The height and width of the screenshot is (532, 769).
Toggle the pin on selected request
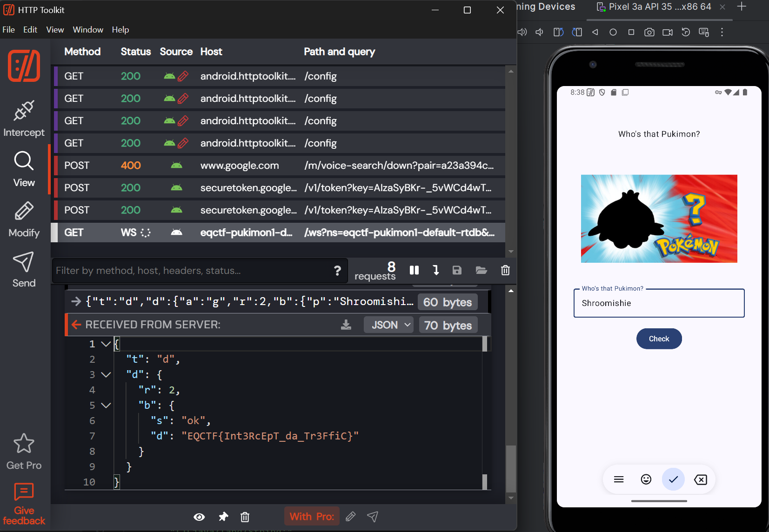pyautogui.click(x=223, y=517)
